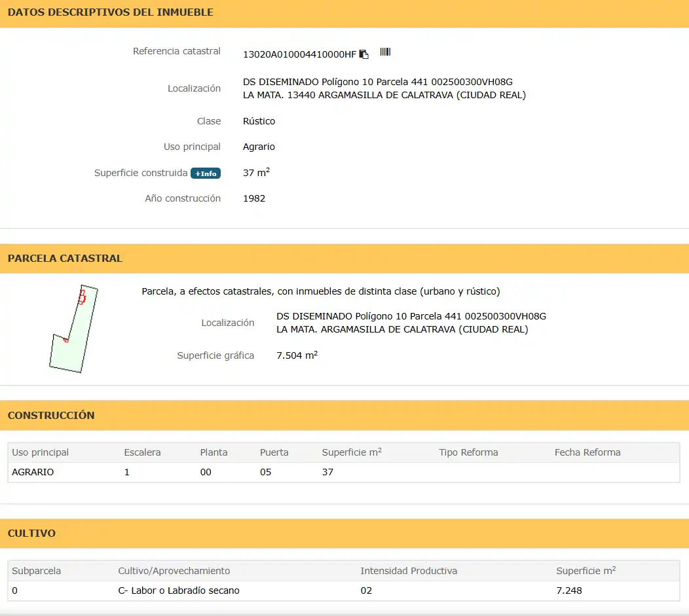Select the Clase value "Rústico"
This screenshot has width=689, height=616.
click(x=259, y=121)
